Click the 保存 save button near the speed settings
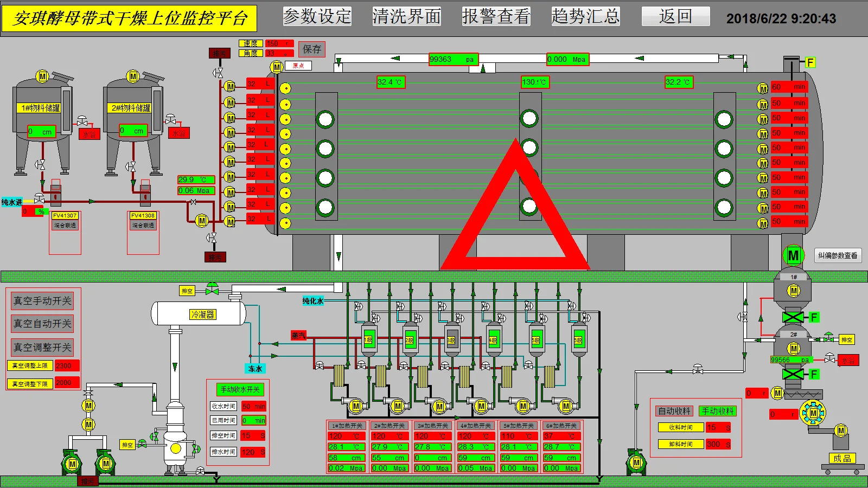Screen dimensions: 868x488 [x=312, y=49]
